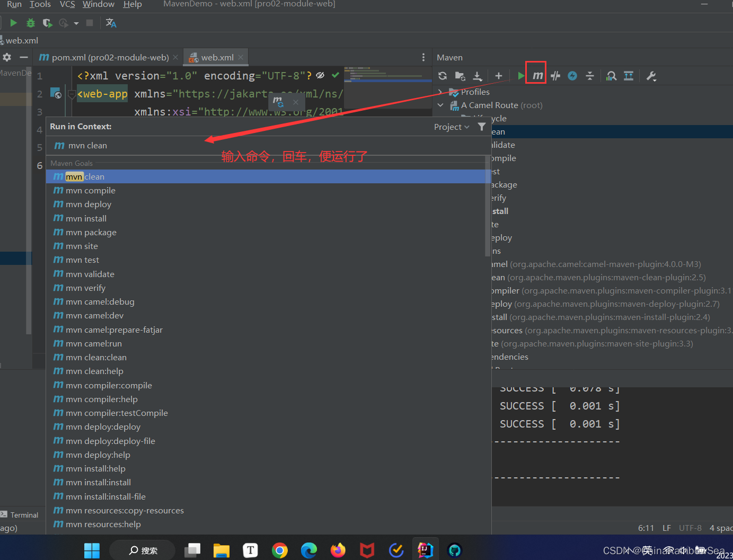Toggle the editor eye highlighting icon

coord(320,75)
